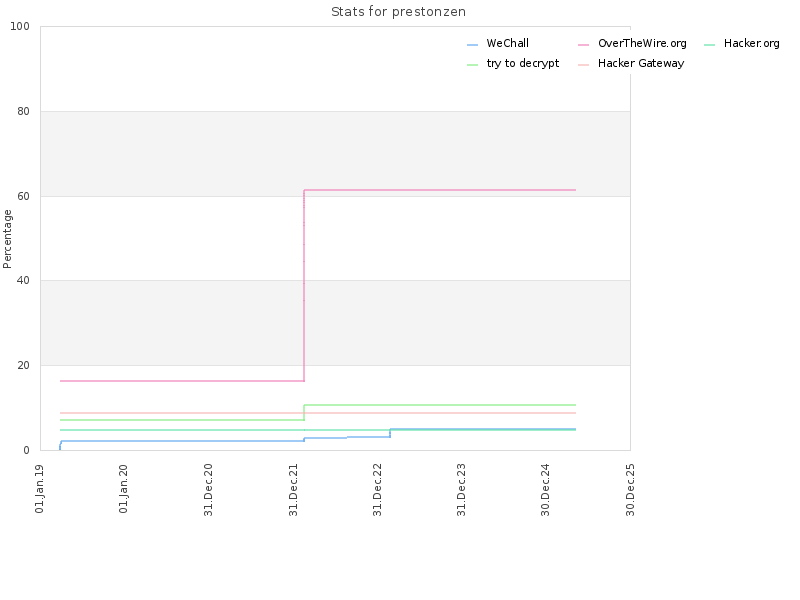
Task: Click the WeChall blue legend swatch
Action: pos(472,45)
